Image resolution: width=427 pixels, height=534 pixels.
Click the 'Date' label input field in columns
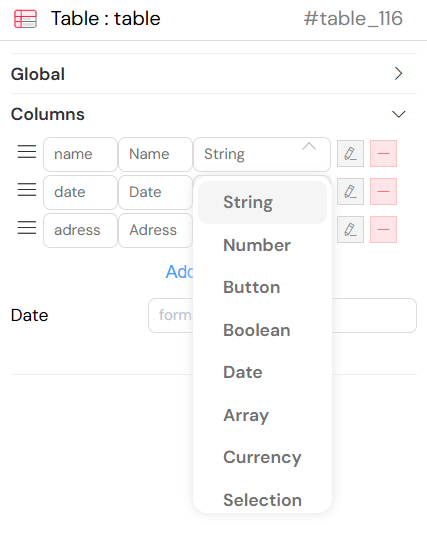tap(155, 192)
